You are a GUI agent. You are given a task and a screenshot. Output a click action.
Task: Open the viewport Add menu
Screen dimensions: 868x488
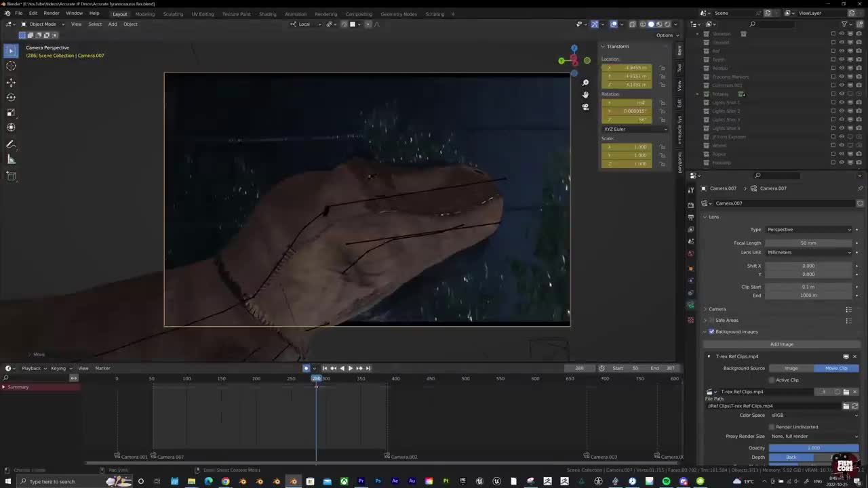click(113, 24)
